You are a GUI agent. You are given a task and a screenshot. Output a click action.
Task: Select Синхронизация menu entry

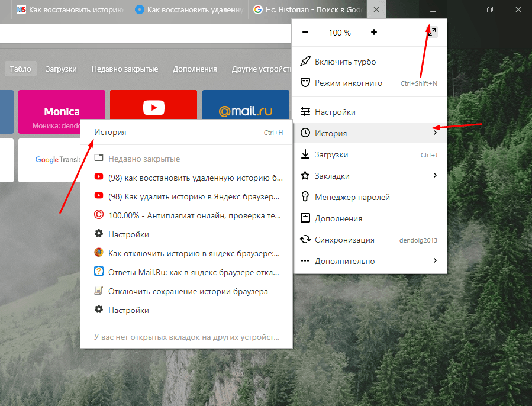(369, 240)
